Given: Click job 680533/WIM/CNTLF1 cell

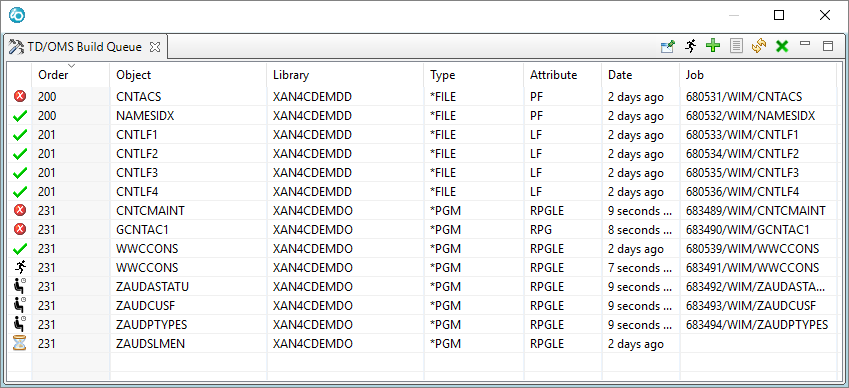Looking at the screenshot, I should pyautogui.click(x=758, y=135).
